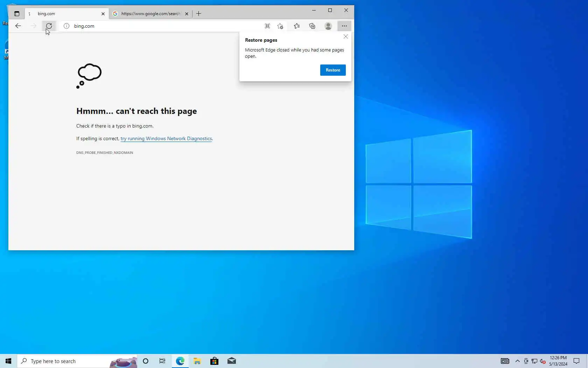Viewport: 588px width, 368px height.
Task: Click Microsoft Edge taskbar icon
Action: click(x=180, y=361)
